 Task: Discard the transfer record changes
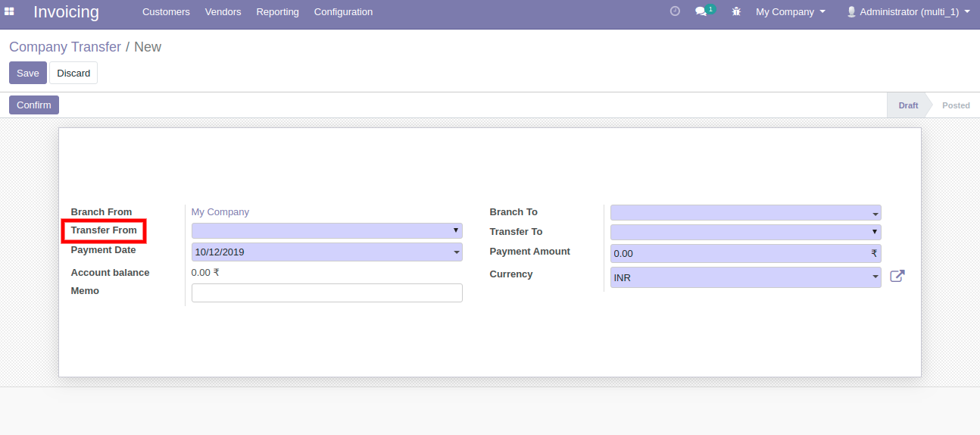tap(73, 74)
